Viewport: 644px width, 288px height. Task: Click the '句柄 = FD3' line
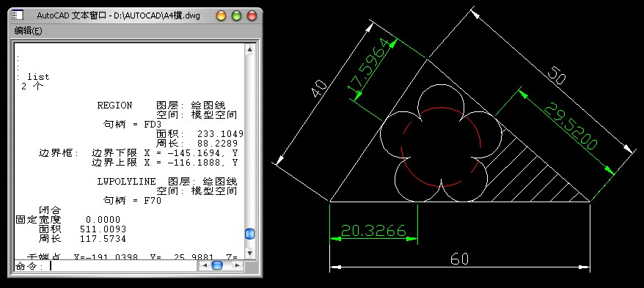132,125
